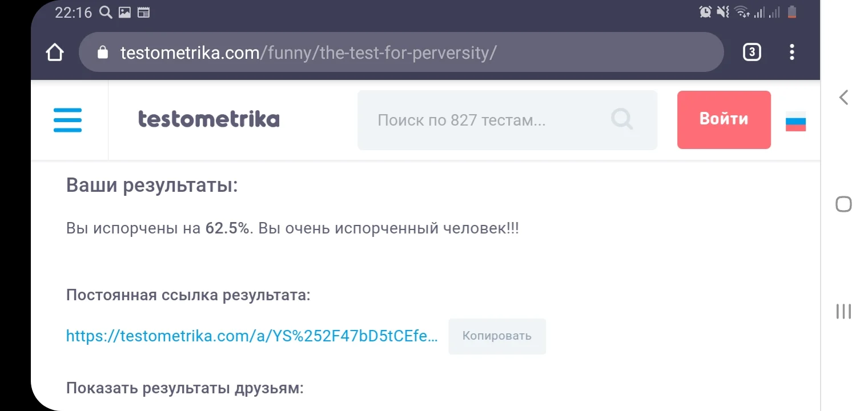
Task: Tap the mute icon in the status bar
Action: pyautogui.click(x=723, y=11)
